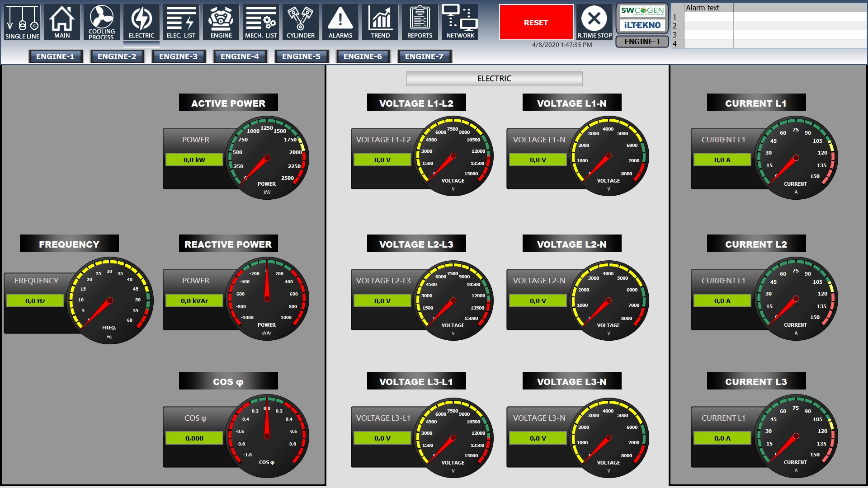Open the TREND graph screen

(380, 22)
